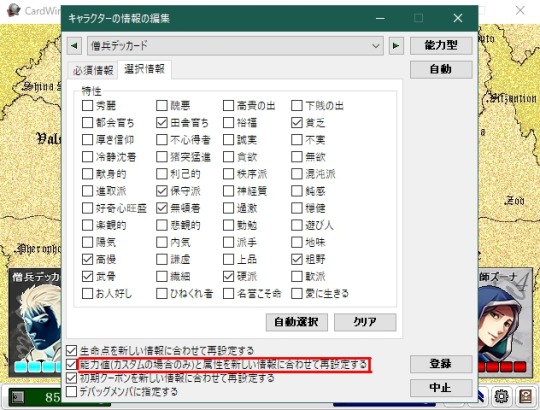Open the 僧兵デッカード character dropdown
540x410 pixels.
[235, 46]
